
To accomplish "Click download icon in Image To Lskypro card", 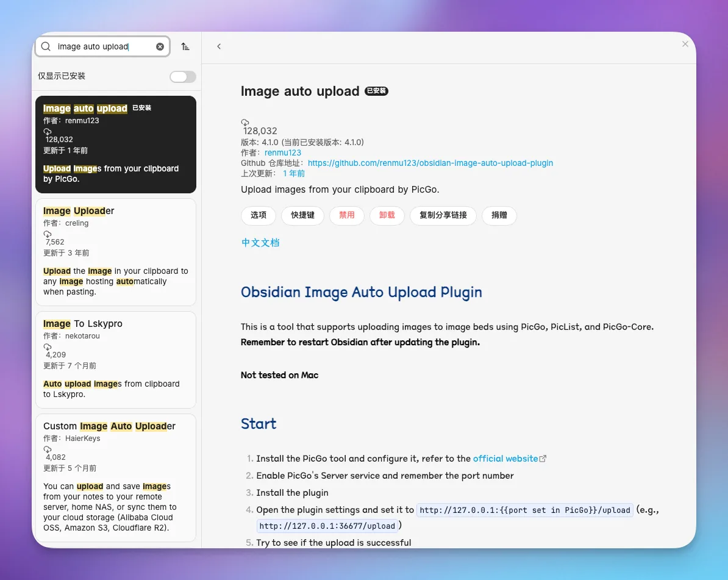I will tap(48, 347).
